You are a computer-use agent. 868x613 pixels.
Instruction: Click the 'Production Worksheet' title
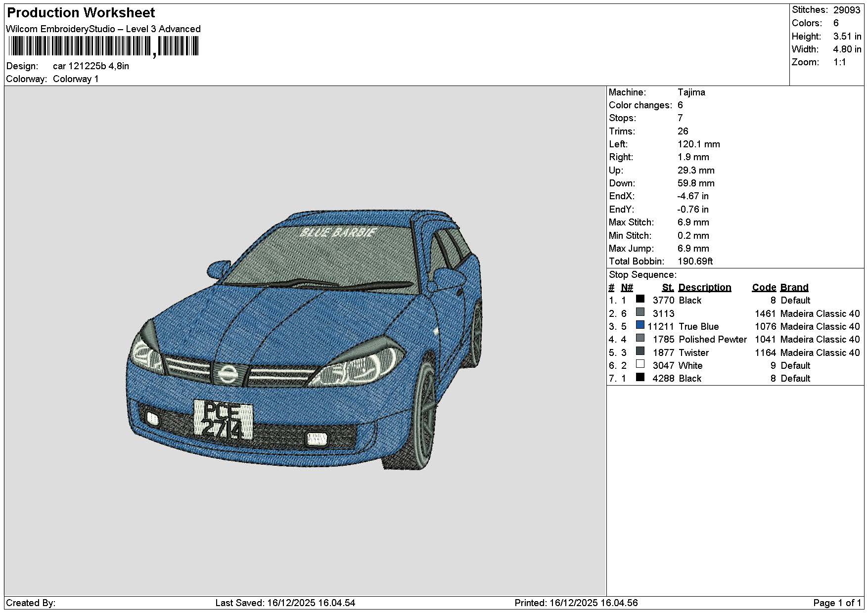pos(81,12)
